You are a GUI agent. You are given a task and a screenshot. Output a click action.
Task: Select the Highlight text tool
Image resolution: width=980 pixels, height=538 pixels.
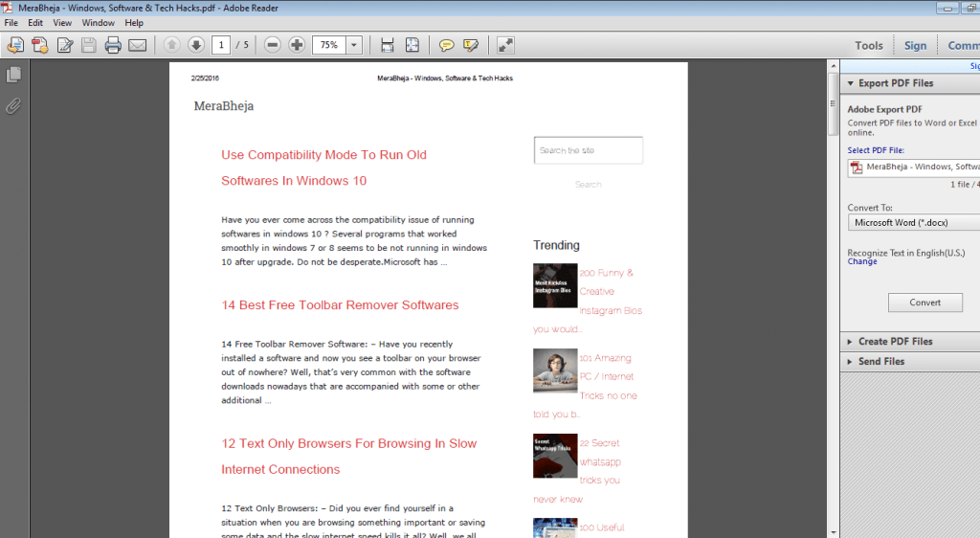(471, 45)
